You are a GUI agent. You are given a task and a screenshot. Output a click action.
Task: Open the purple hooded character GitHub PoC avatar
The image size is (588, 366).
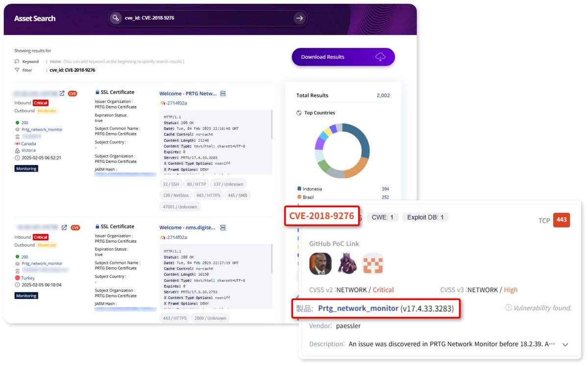[347, 263]
